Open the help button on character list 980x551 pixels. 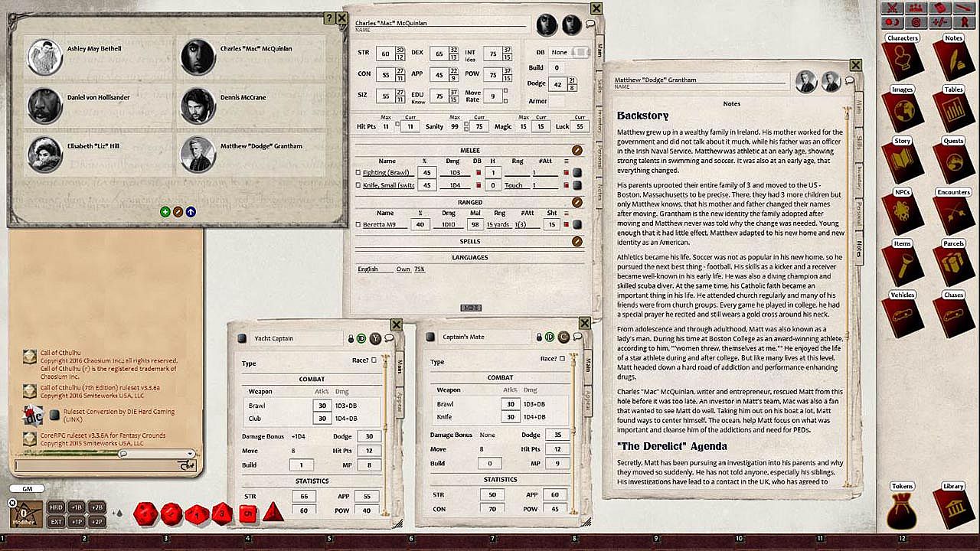(329, 18)
